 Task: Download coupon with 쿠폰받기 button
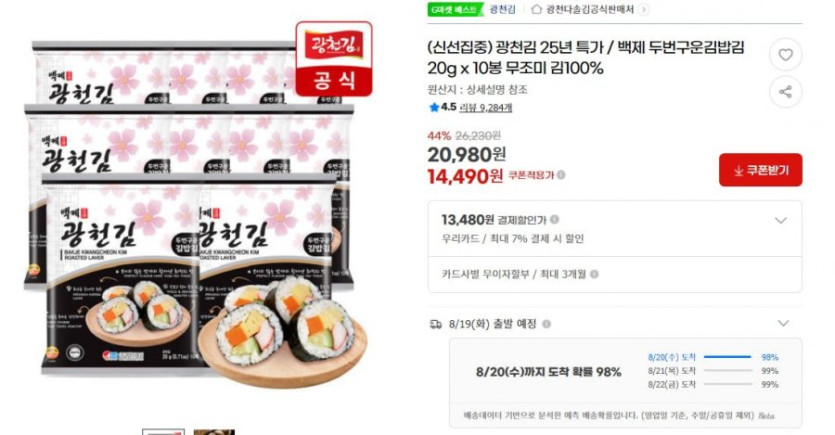[760, 170]
